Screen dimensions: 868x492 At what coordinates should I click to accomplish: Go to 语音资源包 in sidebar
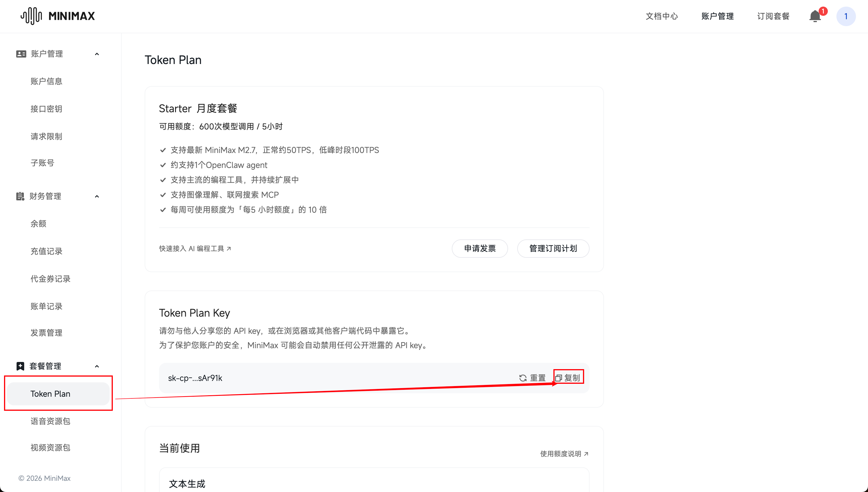(50, 421)
